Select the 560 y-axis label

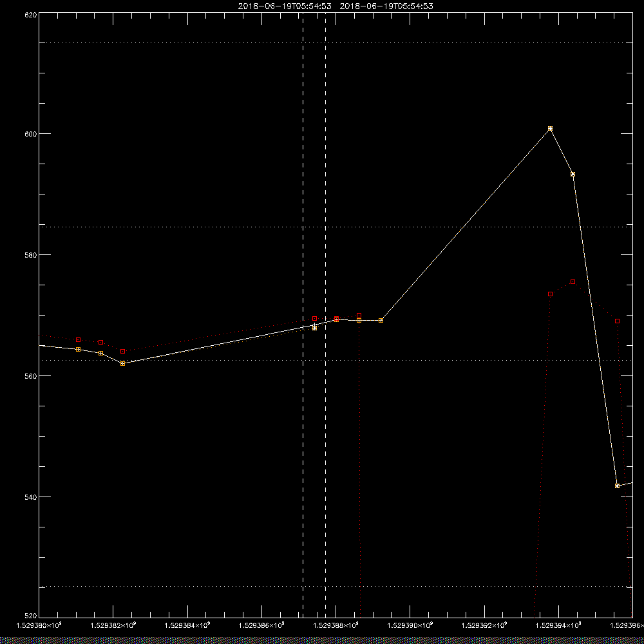[31, 376]
